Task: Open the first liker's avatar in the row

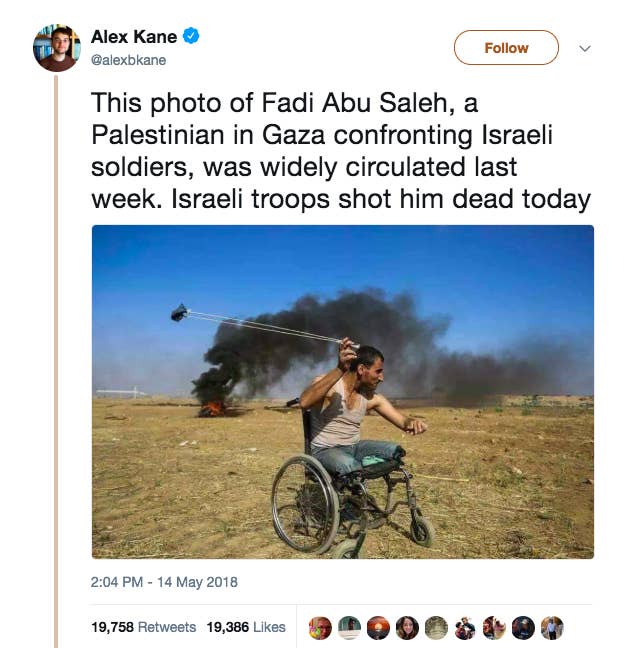Action: click(x=320, y=627)
